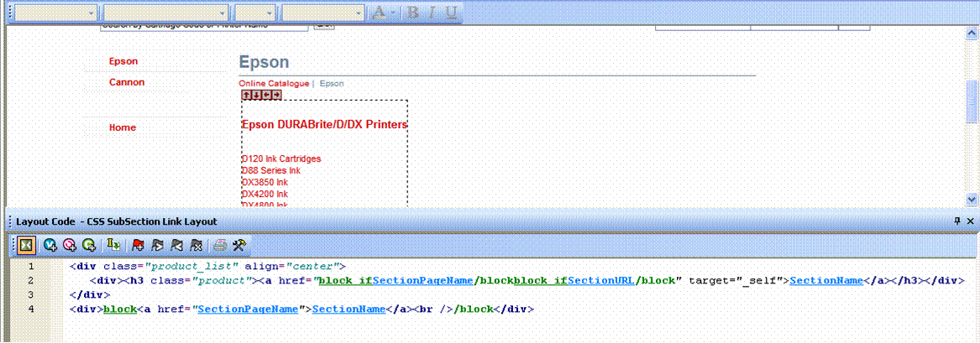Screen dimensions: 980x343
Task: Click the Home link in sidebar
Action: click(x=123, y=127)
